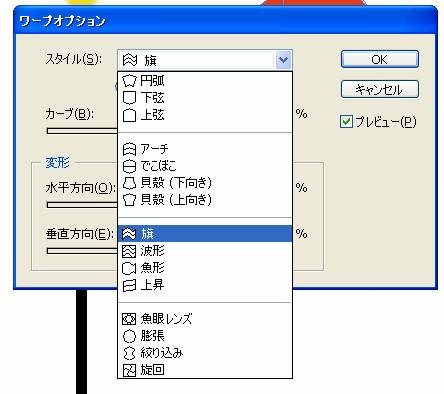Choose the 波形 style entry
The image size is (444, 394).
tap(205, 251)
